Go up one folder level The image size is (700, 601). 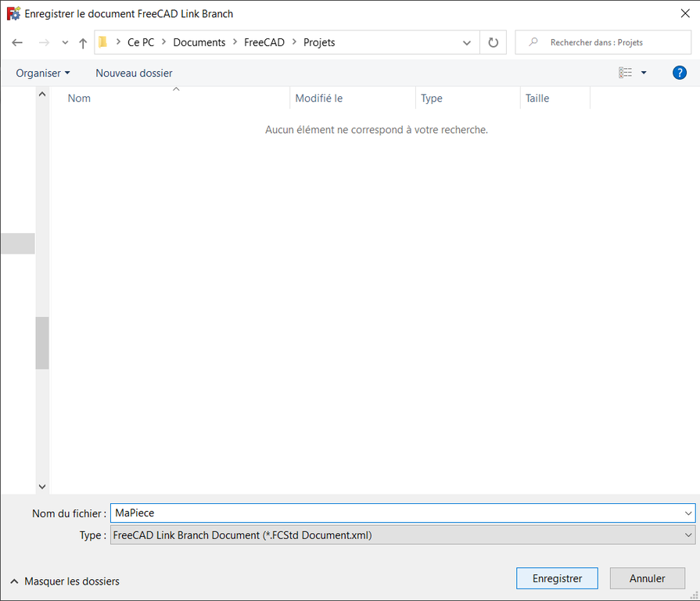tap(83, 43)
